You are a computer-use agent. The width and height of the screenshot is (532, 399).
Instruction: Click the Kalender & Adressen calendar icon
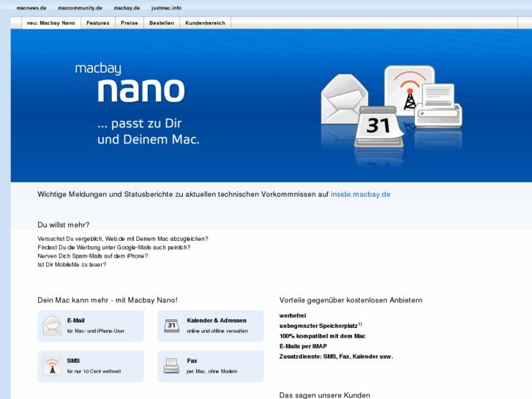pos(172,326)
